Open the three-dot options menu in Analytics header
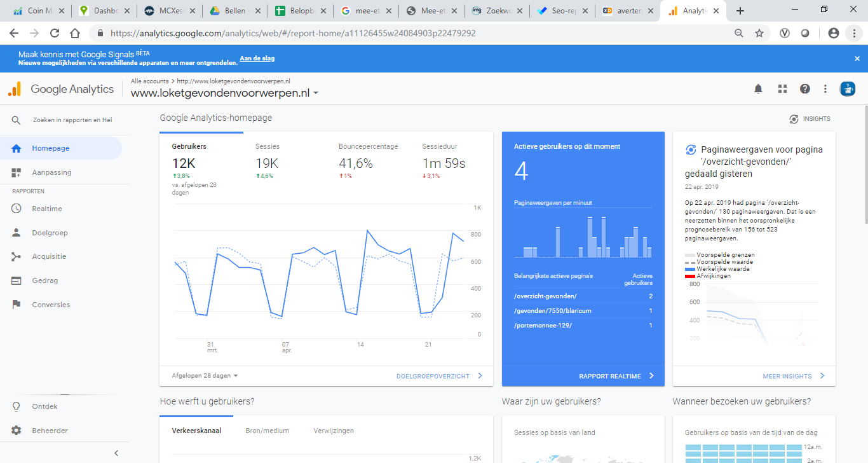The height and width of the screenshot is (463, 868). pos(825,89)
